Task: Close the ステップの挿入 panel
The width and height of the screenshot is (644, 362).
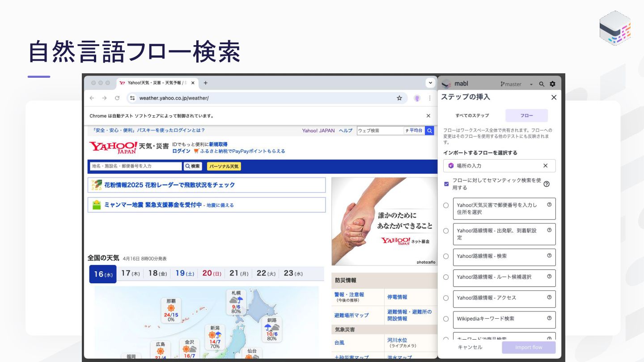Action: pos(554,97)
